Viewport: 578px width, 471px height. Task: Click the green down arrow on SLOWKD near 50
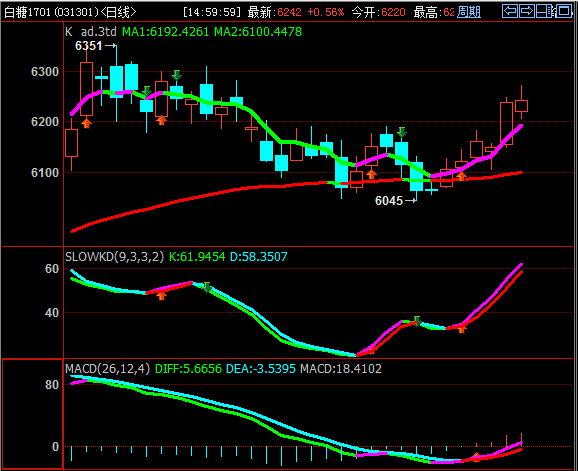click(x=206, y=287)
